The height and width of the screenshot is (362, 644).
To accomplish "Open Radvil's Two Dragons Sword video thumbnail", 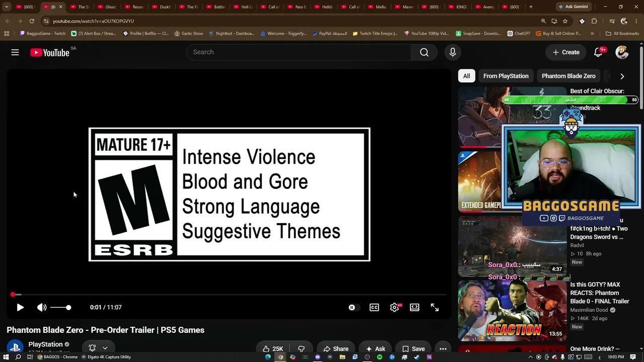I will pos(512,246).
